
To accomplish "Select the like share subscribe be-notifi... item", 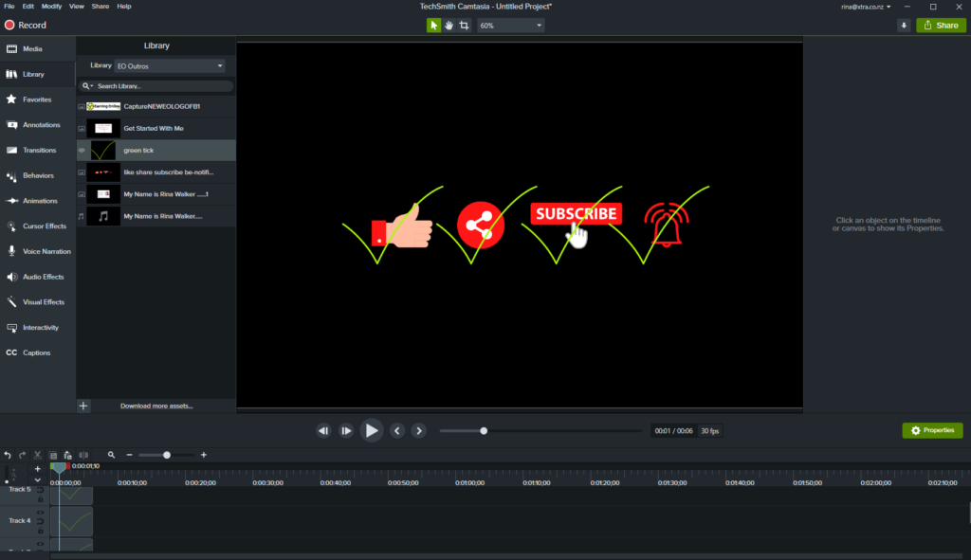I will click(x=156, y=172).
